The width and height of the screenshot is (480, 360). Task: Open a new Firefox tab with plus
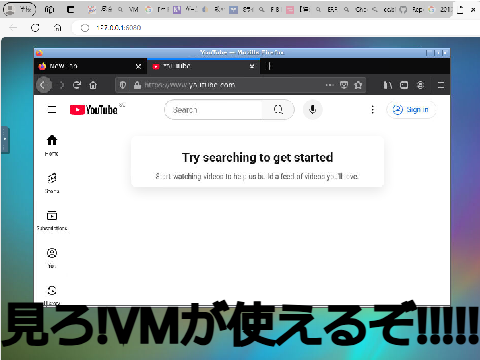[269, 66]
